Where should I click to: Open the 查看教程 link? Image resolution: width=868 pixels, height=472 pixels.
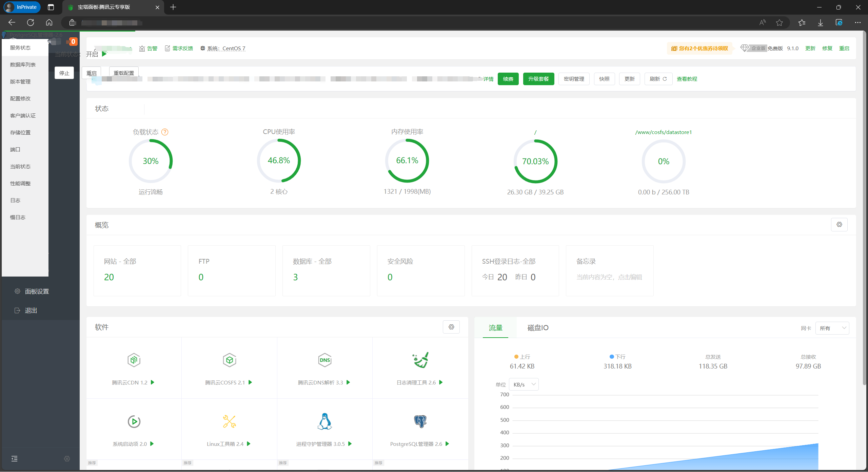click(x=687, y=79)
